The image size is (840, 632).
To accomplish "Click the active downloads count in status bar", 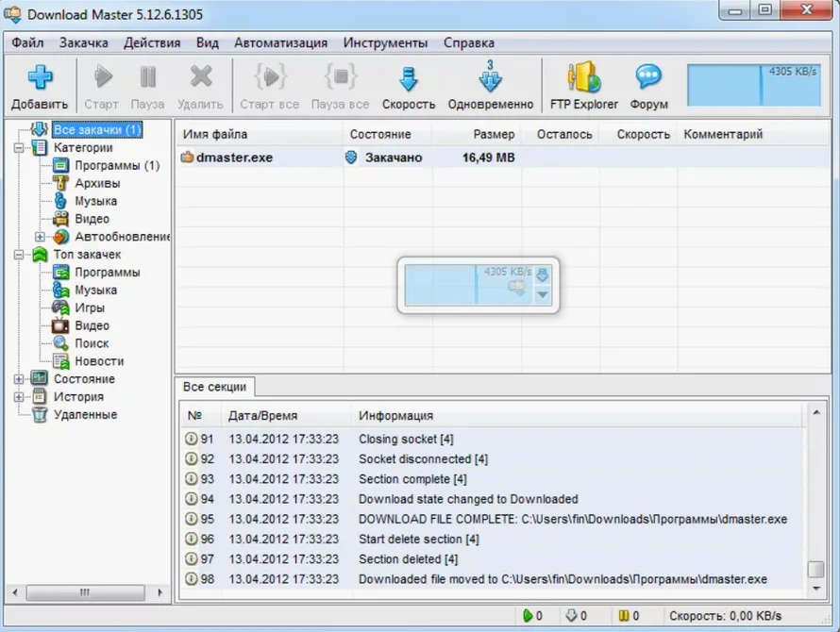I will pos(533,616).
